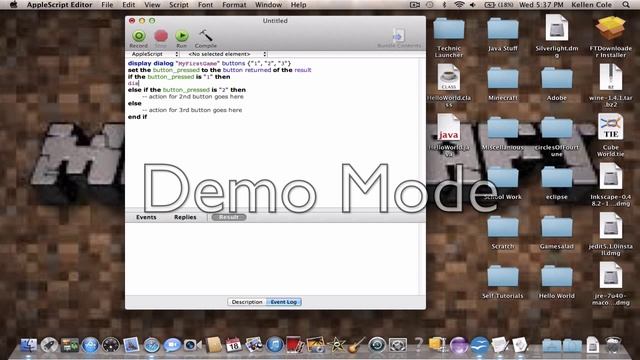The width and height of the screenshot is (640, 360).
Task: Open the Format menu
Action: (x=234, y=5)
